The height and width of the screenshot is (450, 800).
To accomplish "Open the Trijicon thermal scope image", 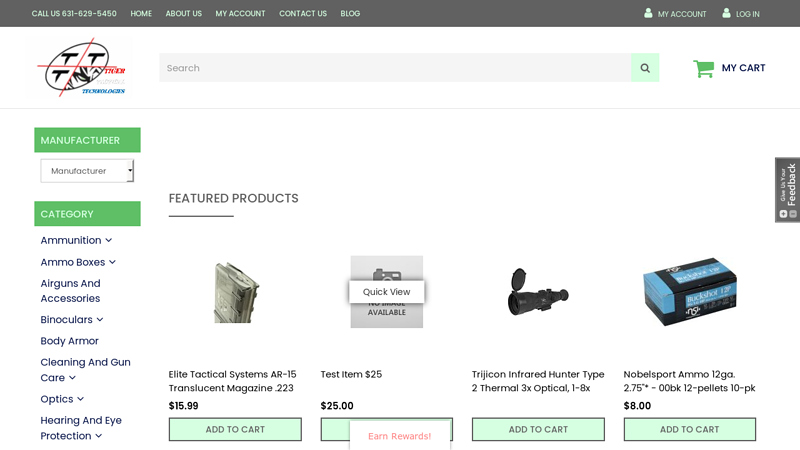I will (538, 292).
